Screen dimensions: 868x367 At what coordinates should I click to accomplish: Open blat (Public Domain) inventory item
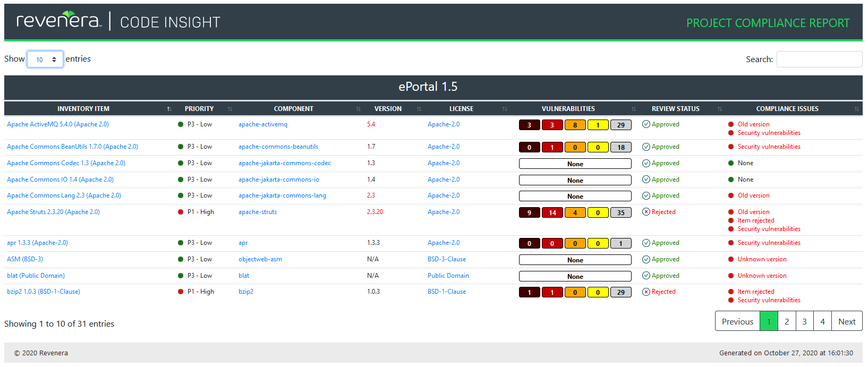point(36,276)
